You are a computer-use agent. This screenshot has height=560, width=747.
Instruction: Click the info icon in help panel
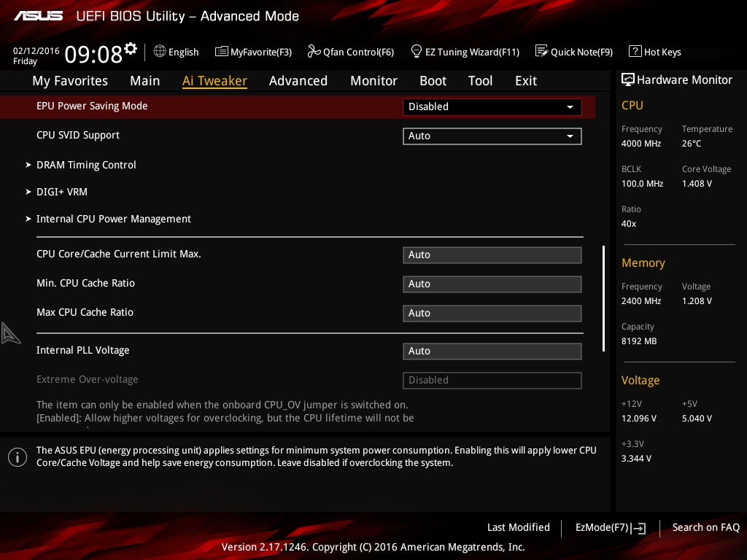coord(18,457)
